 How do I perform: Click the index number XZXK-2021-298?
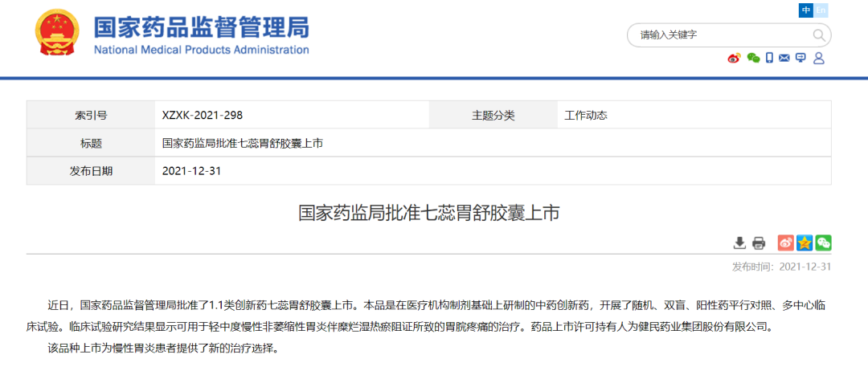[x=202, y=116]
